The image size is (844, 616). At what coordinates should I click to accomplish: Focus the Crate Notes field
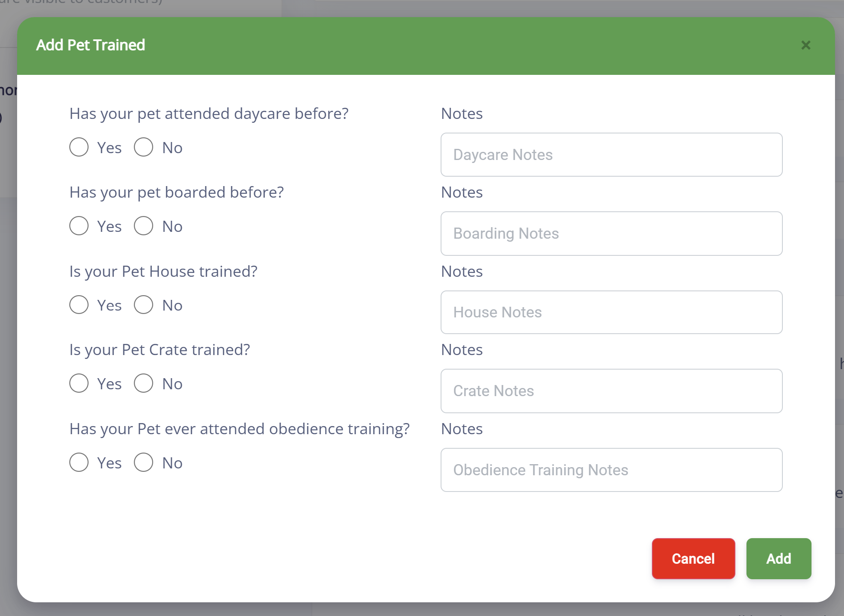pos(611,391)
